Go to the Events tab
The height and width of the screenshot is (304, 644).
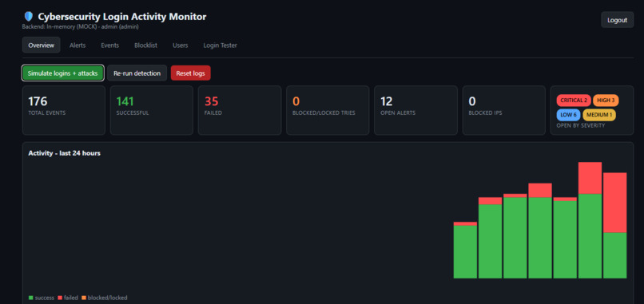[x=110, y=45]
